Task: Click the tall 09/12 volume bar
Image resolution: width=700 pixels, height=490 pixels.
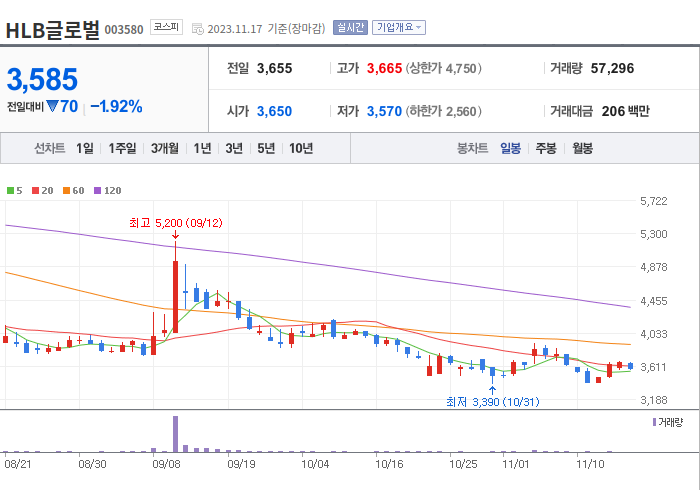Action: point(175,434)
